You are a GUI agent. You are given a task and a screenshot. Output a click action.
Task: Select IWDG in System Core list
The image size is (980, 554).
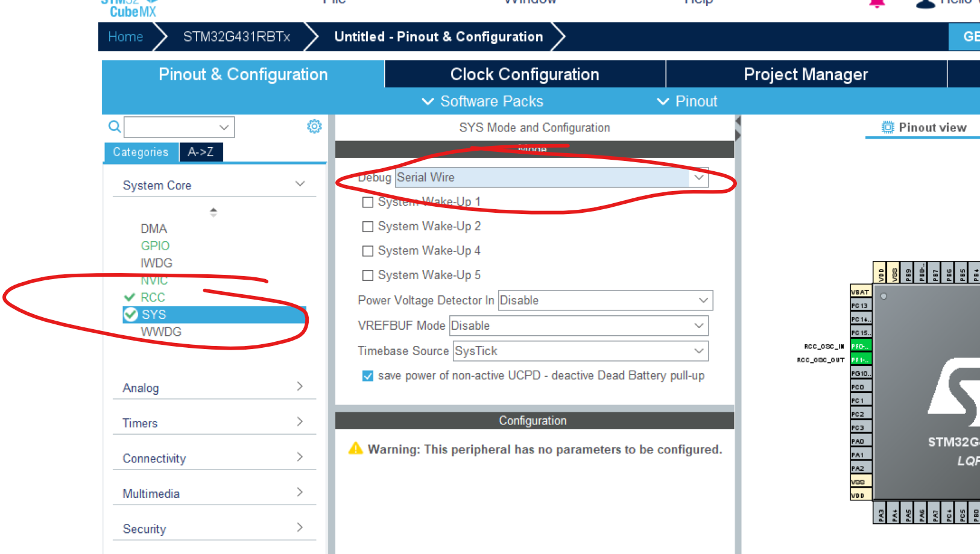pos(156,263)
